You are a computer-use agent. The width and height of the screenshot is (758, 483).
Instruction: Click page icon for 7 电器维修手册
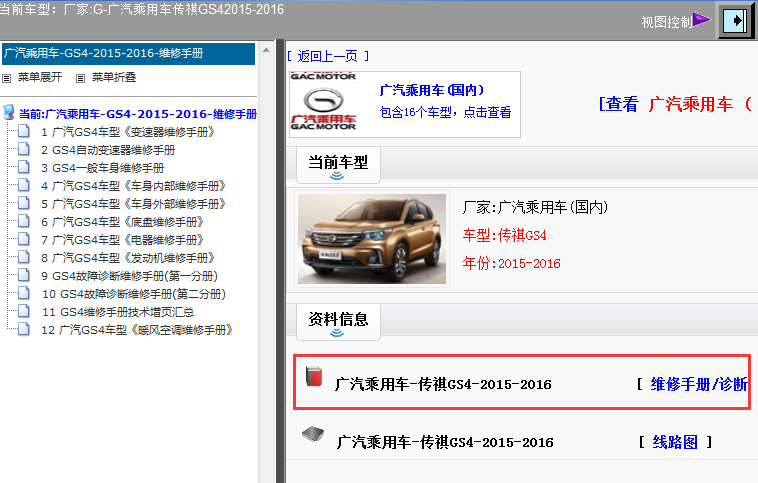pyautogui.click(x=24, y=238)
